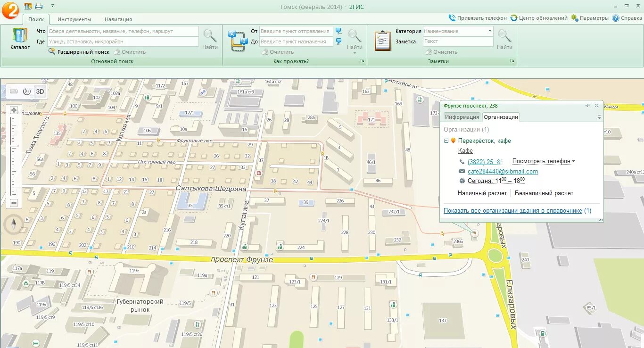This screenshot has height=348, width=644.
Task: Toggle 3D map view button
Action: click(40, 91)
